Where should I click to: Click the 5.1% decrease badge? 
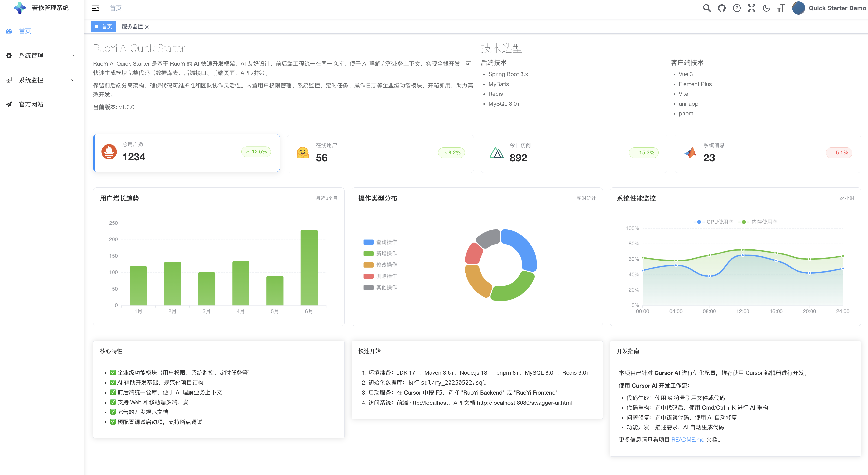click(839, 153)
